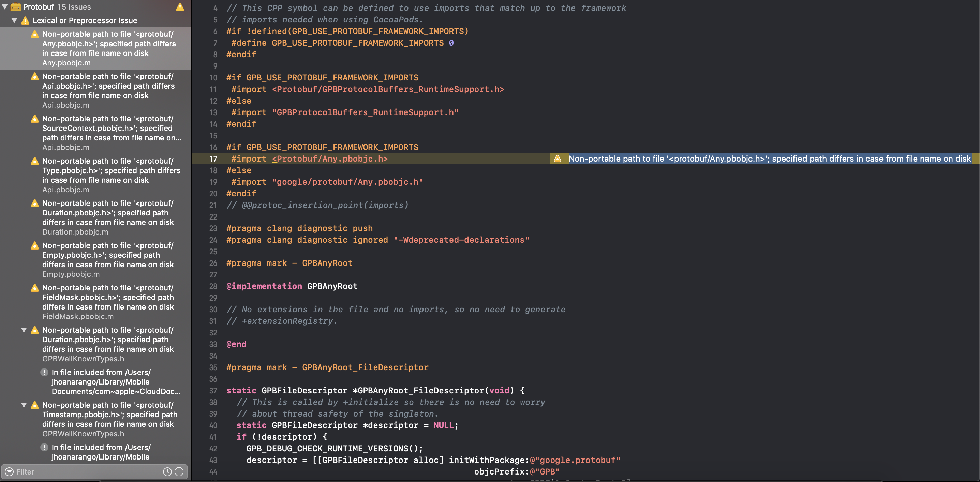Click the warning triangle in the line 17 banner

point(557,159)
